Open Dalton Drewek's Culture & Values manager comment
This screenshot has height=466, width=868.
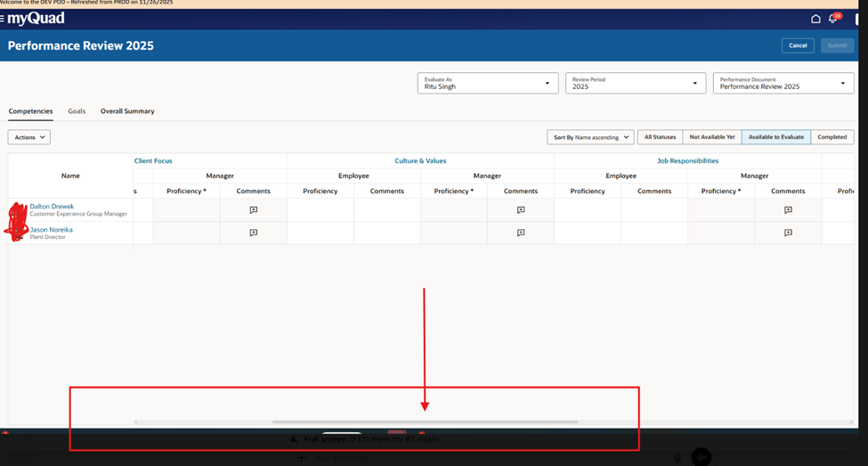click(521, 210)
